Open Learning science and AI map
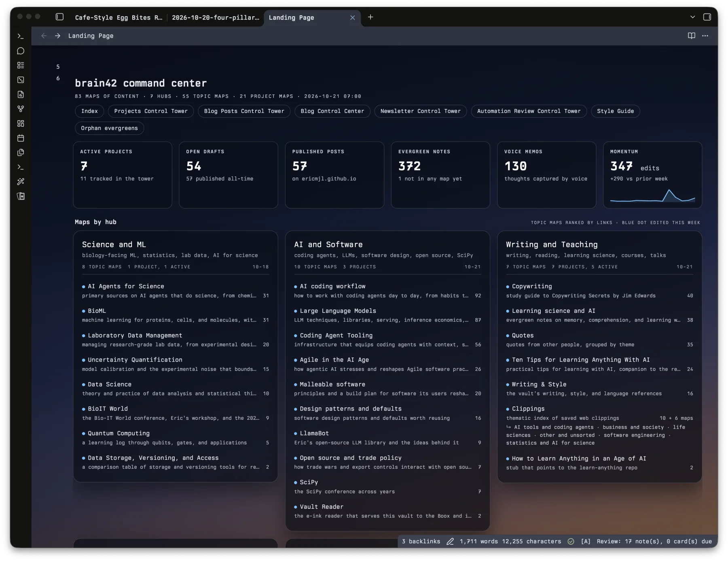Image resolution: width=728 pixels, height=561 pixels. point(553,311)
